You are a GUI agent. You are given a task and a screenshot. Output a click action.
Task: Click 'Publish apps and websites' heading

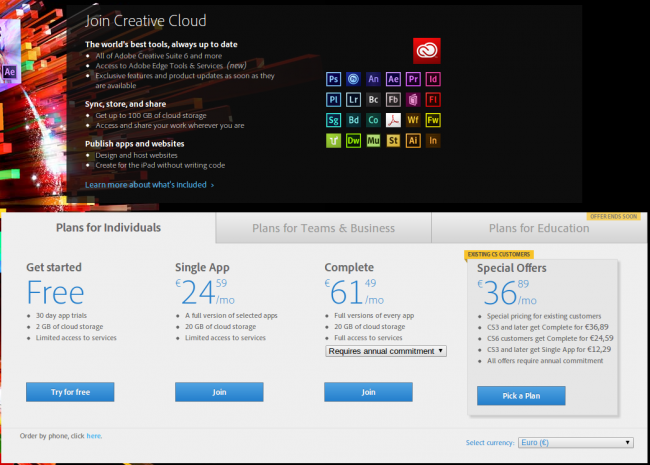pyautogui.click(x=135, y=144)
